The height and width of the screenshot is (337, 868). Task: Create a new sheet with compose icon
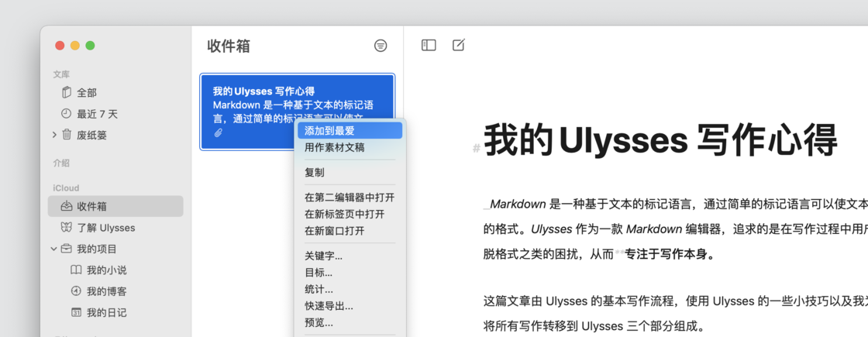click(x=458, y=45)
